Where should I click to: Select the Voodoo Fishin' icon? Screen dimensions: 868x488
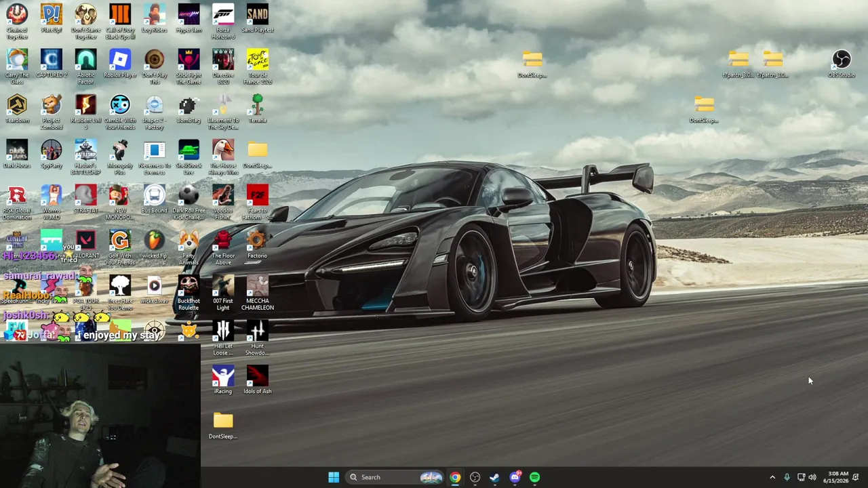pos(223,202)
